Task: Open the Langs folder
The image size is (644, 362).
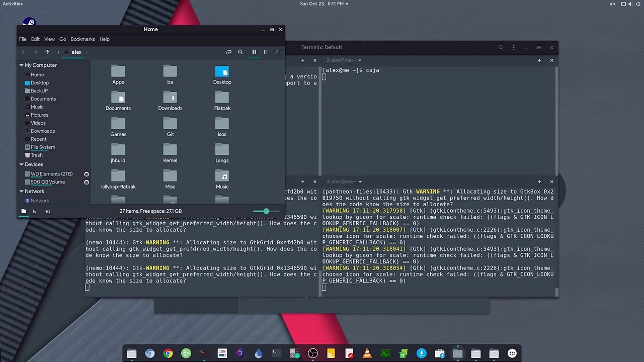Action: click(x=222, y=153)
